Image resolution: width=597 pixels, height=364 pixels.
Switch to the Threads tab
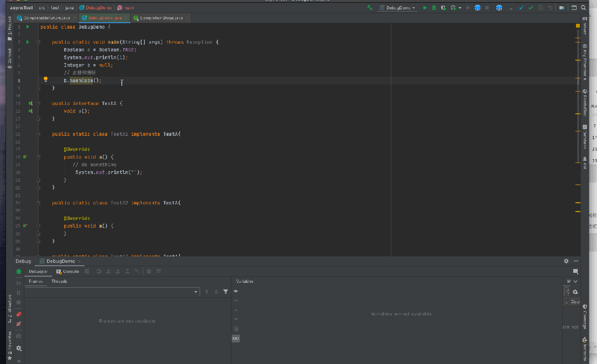click(59, 281)
